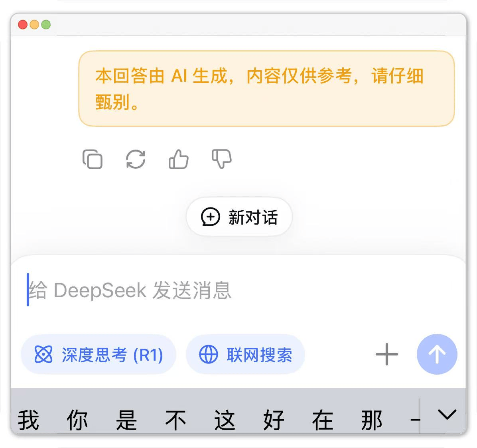Click the thumbs up icon
The width and height of the screenshot is (477, 448).
[x=178, y=159]
